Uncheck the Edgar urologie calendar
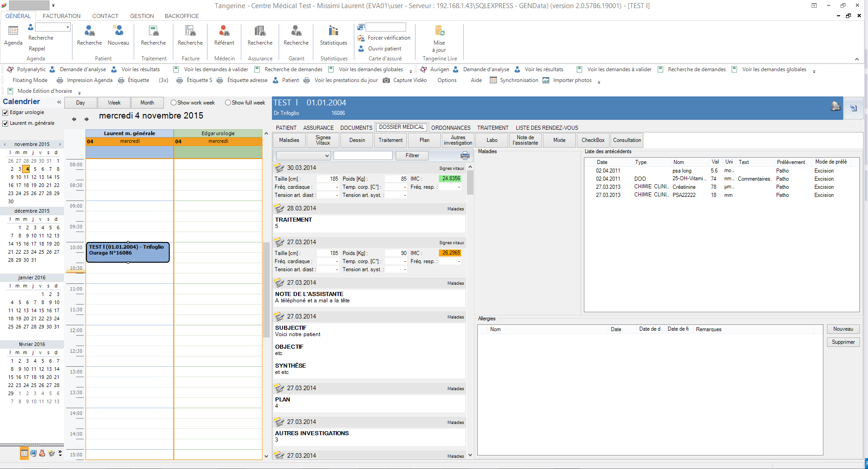Image resolution: width=868 pixels, height=469 pixels. coord(6,113)
